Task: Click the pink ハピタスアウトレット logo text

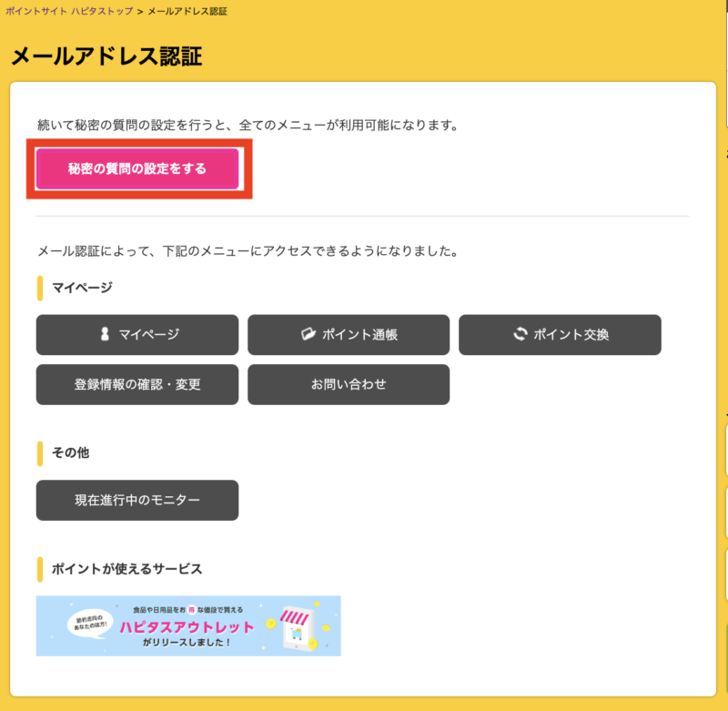Action: [x=187, y=627]
